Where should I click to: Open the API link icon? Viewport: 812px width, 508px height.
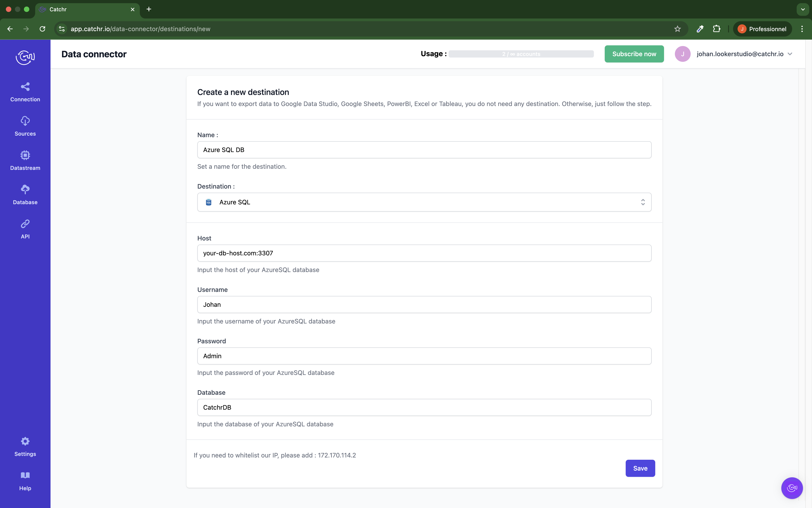pos(25,224)
